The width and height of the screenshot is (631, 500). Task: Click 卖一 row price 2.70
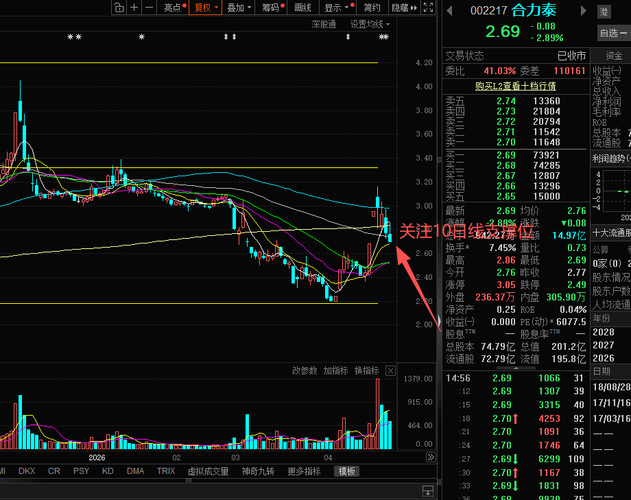(x=505, y=142)
